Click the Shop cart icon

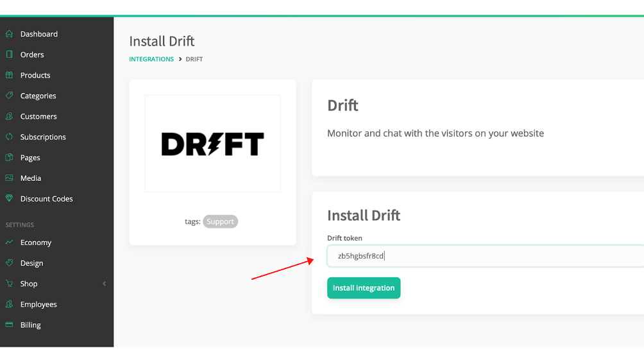point(9,283)
